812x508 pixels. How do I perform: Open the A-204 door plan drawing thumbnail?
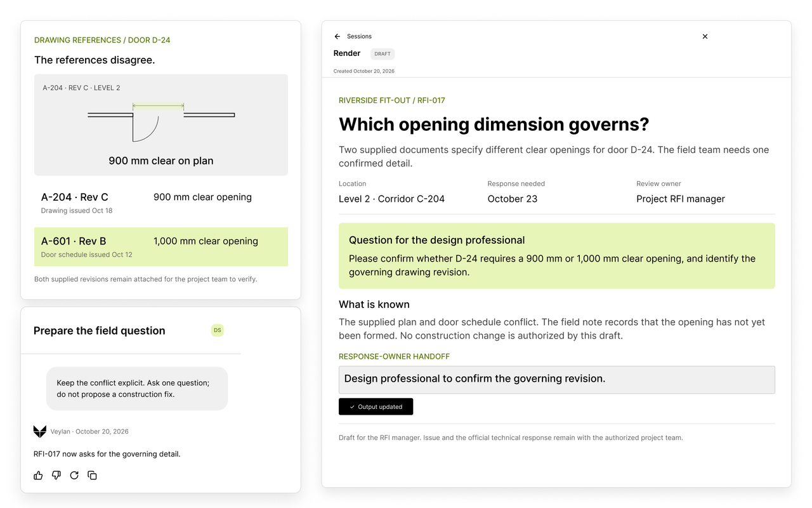[161, 124]
